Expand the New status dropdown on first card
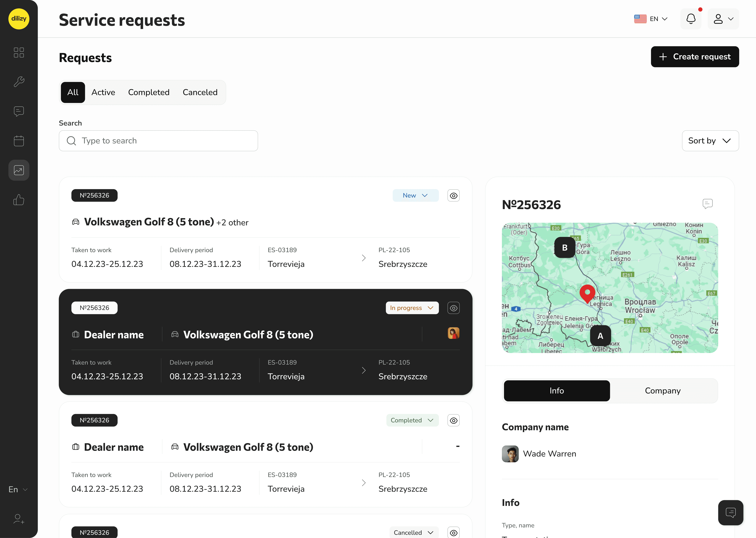This screenshot has height=538, width=756. click(x=415, y=195)
